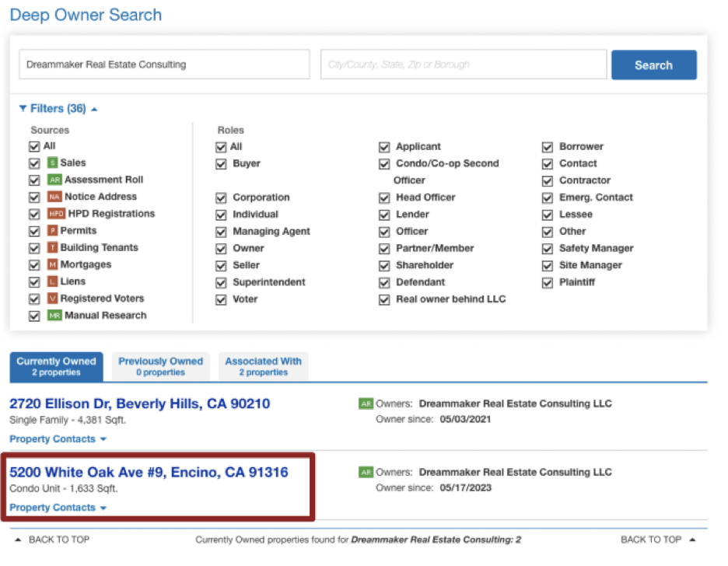Uncheck the Corporation role checkbox

pyautogui.click(x=221, y=198)
